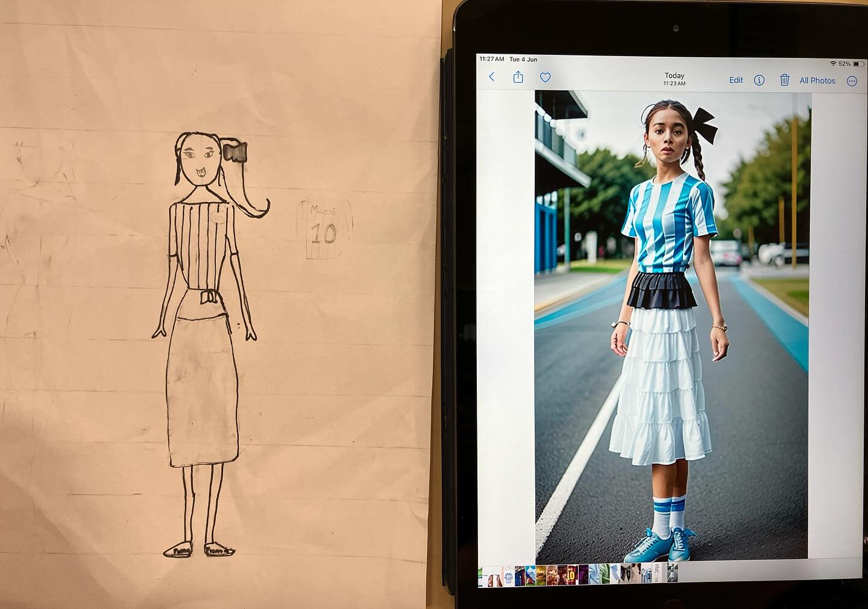This screenshot has height=609, width=868.
Task: Tap the All Photos link
Action: 817,81
